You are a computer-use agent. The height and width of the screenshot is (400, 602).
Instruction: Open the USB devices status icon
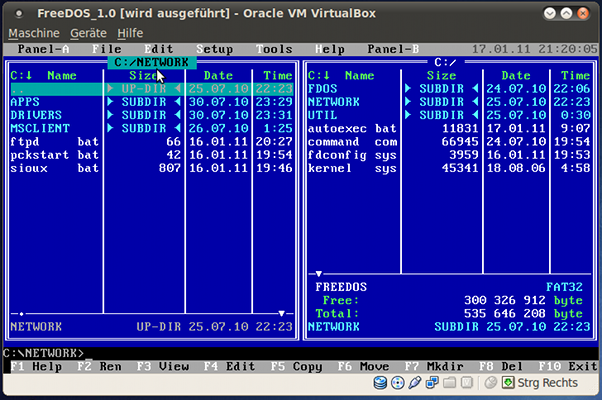pos(415,383)
